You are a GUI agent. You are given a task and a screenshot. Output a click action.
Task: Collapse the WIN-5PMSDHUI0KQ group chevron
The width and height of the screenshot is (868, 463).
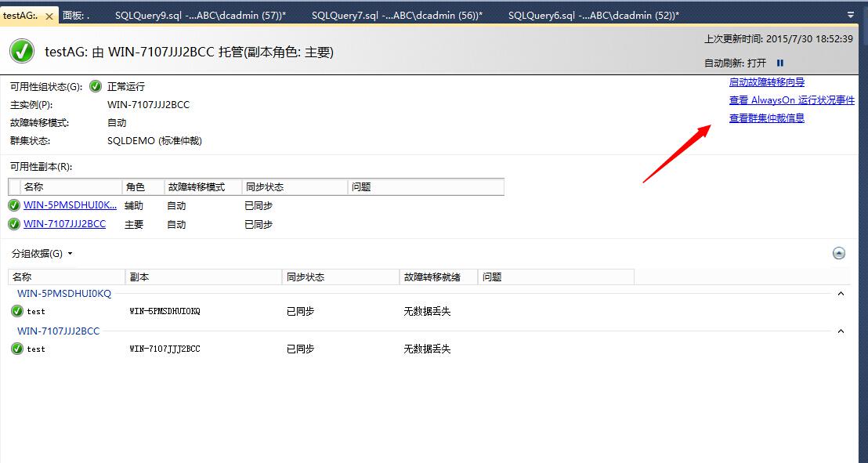[x=841, y=293]
